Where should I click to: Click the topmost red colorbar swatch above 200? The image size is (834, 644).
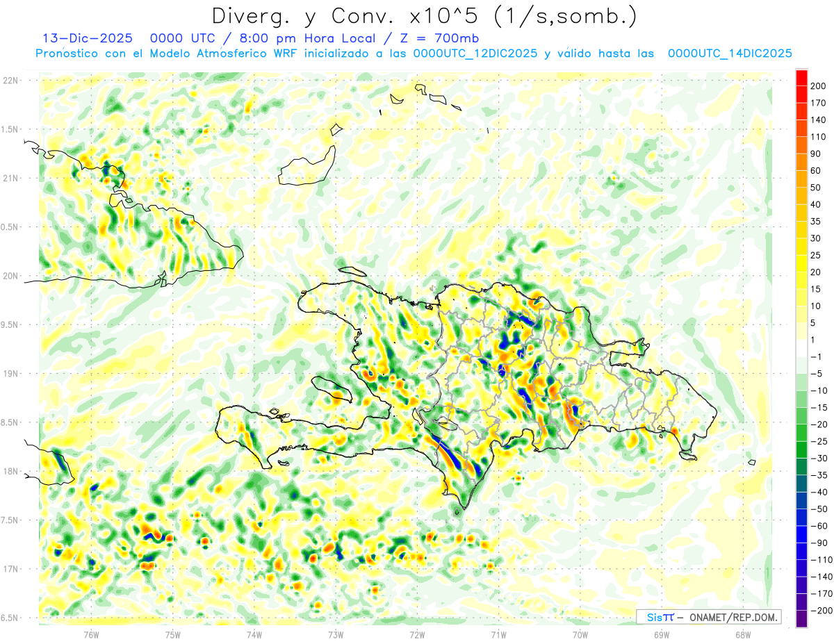pos(801,78)
